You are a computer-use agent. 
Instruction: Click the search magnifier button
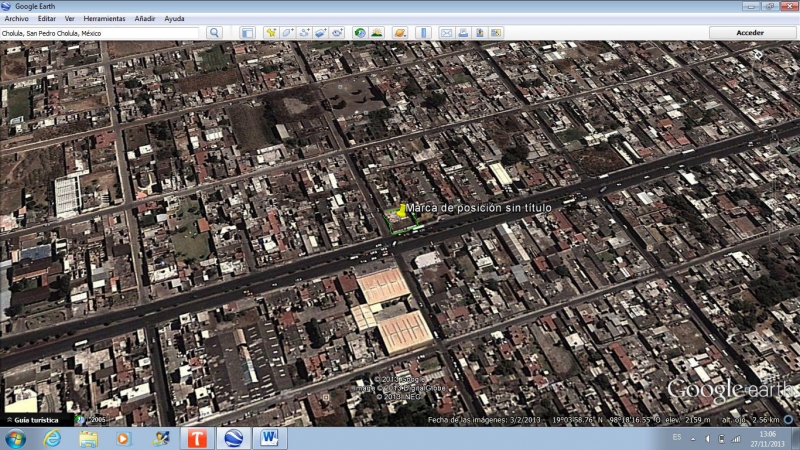click(214, 33)
